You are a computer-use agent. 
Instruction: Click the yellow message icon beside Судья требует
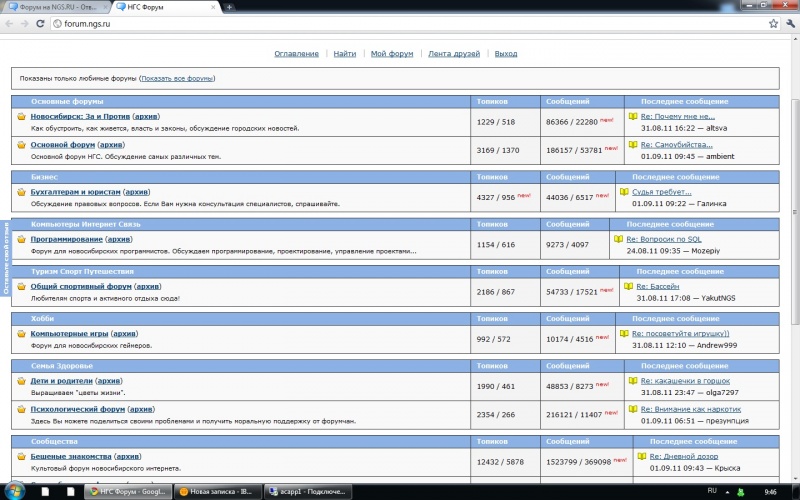click(x=623, y=192)
